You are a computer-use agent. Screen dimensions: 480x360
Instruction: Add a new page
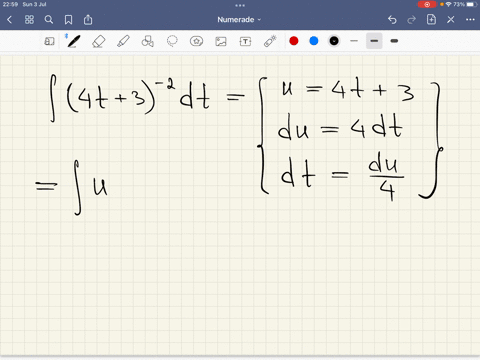pyautogui.click(x=431, y=20)
